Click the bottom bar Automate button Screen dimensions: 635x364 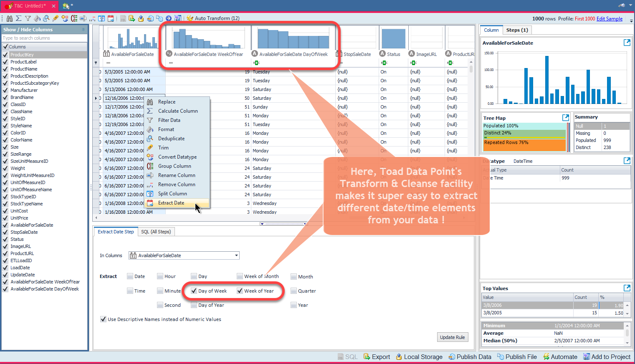pyautogui.click(x=560, y=357)
